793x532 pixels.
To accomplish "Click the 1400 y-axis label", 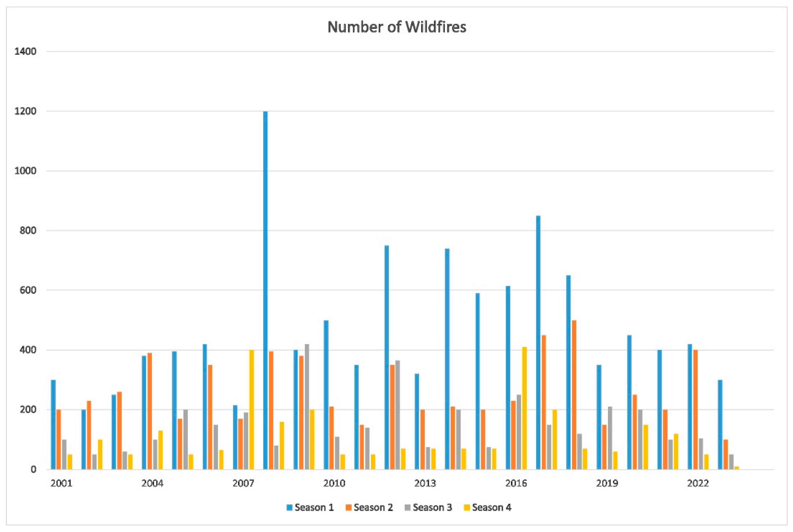I will [26, 52].
